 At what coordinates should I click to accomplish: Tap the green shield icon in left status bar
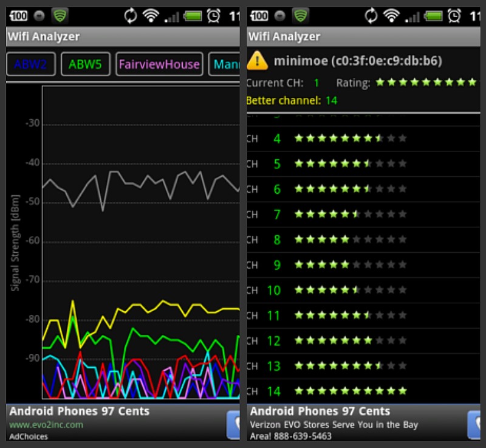60,16
